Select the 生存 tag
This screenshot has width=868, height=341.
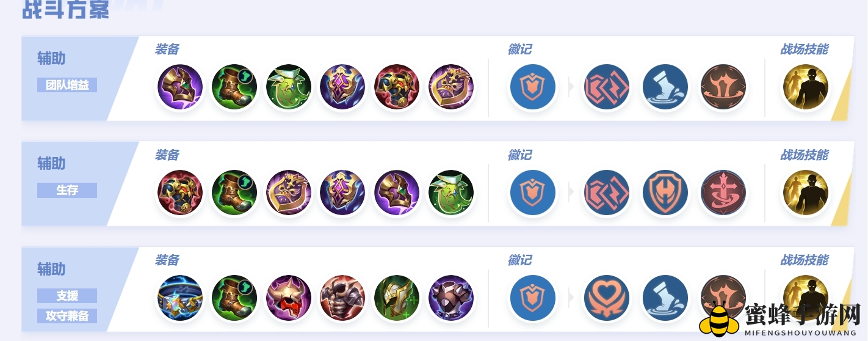(67, 190)
